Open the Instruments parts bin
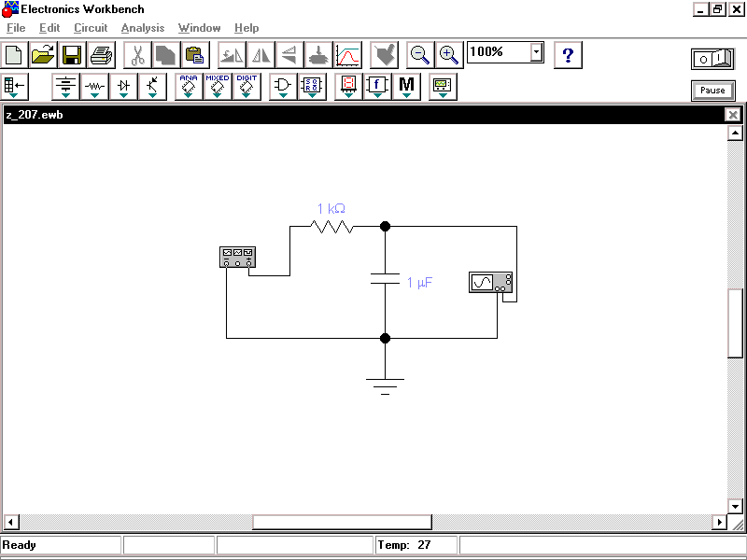 tap(442, 87)
